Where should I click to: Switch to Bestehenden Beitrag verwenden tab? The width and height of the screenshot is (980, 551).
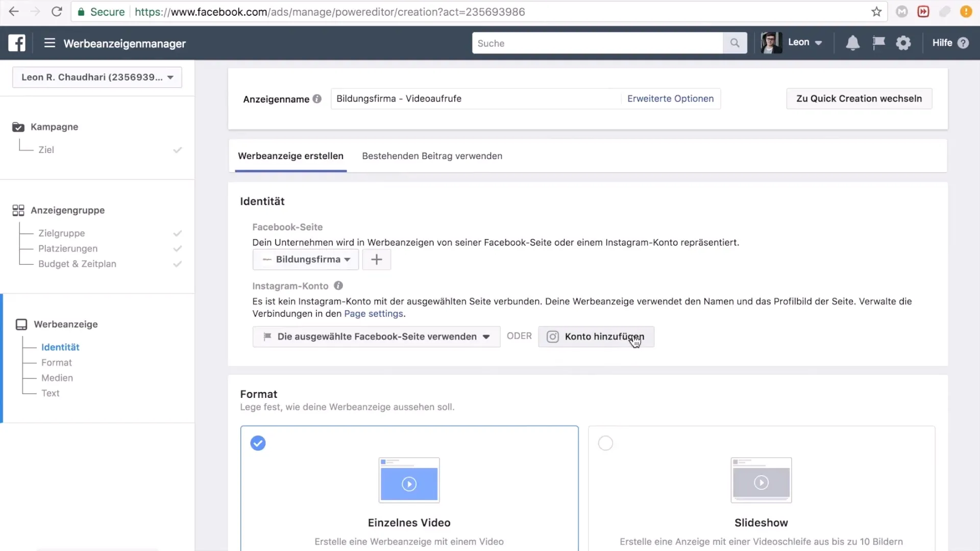[432, 156]
